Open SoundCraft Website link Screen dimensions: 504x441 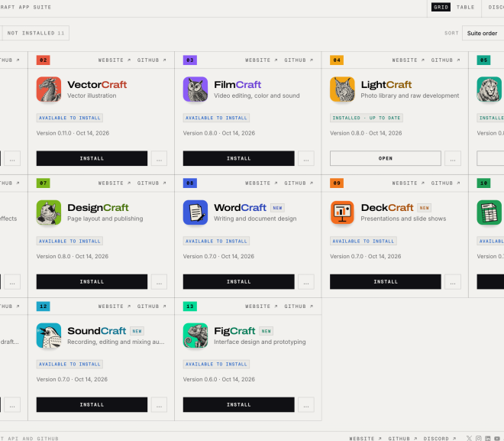[115, 306]
